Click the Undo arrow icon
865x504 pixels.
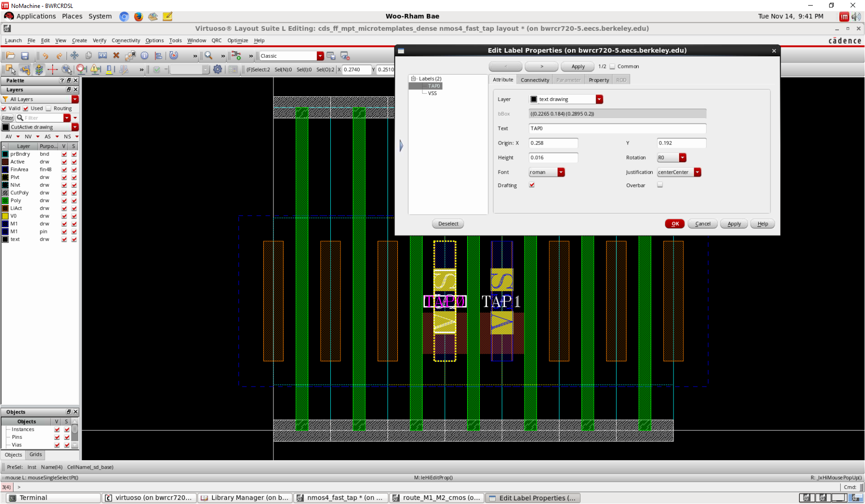click(x=45, y=55)
